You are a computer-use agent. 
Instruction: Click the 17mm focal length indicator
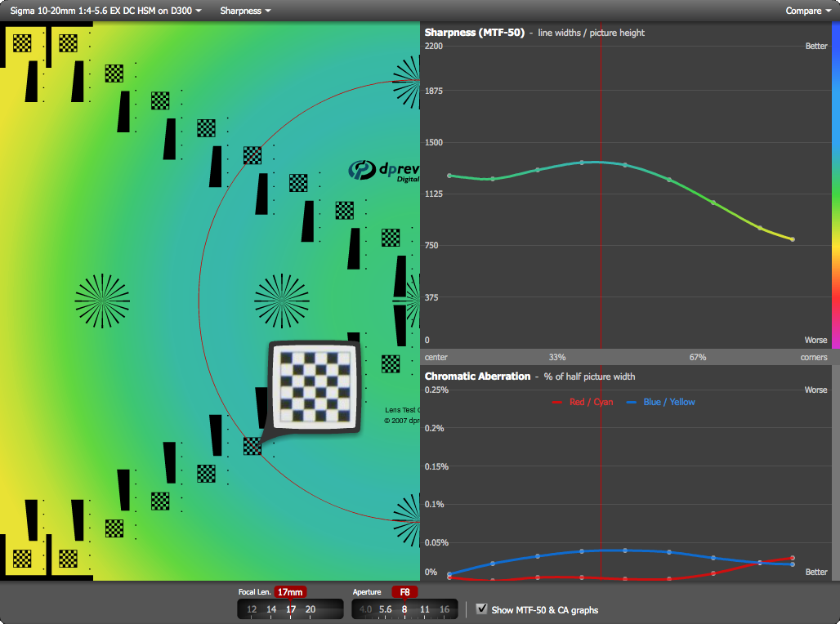coord(290,592)
